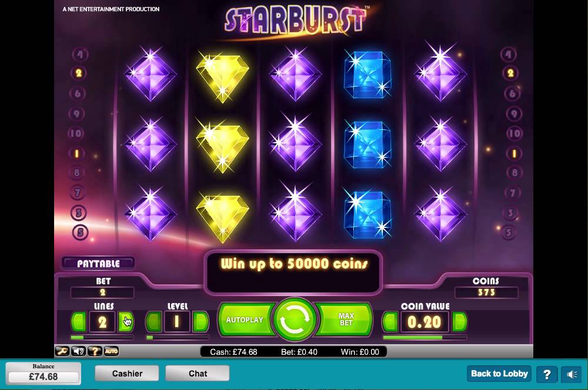Increase the number of bet lines
This screenshot has height=390, width=588.
click(126, 321)
